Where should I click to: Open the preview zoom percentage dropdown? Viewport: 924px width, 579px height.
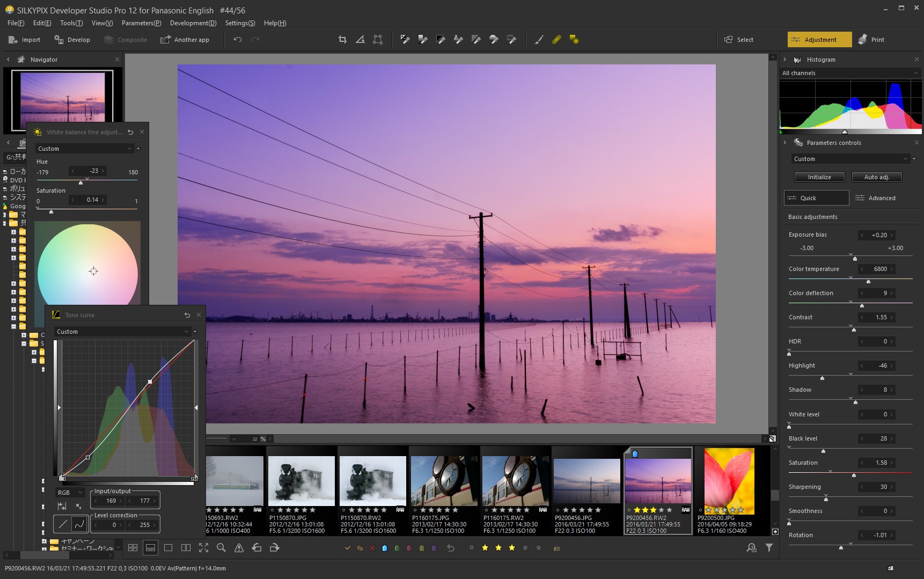coord(234,439)
